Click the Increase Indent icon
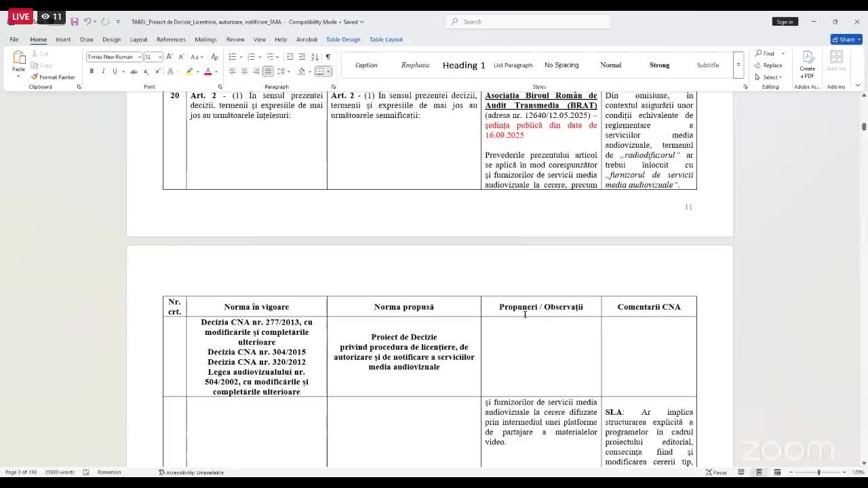This screenshot has width=868, height=488. click(302, 57)
